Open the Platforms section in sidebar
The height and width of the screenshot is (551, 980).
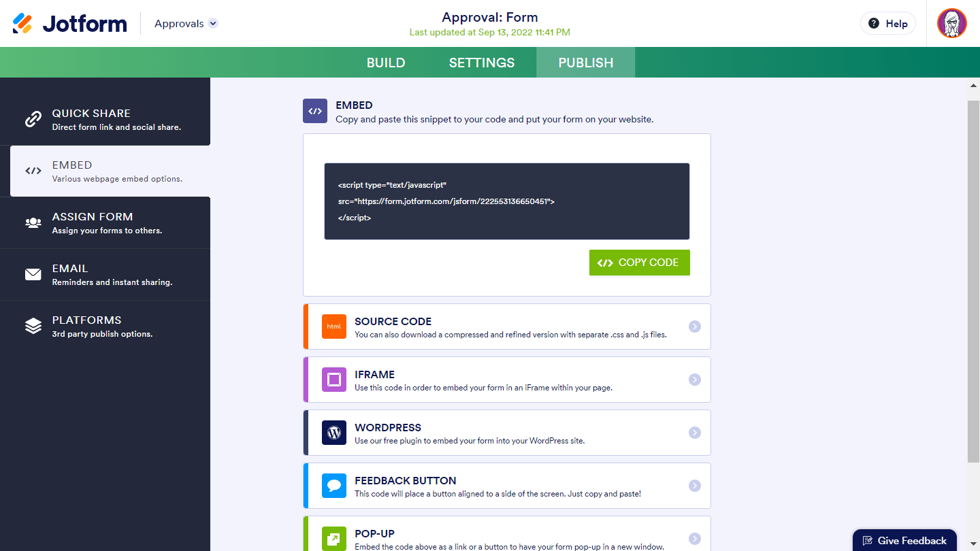point(105,326)
